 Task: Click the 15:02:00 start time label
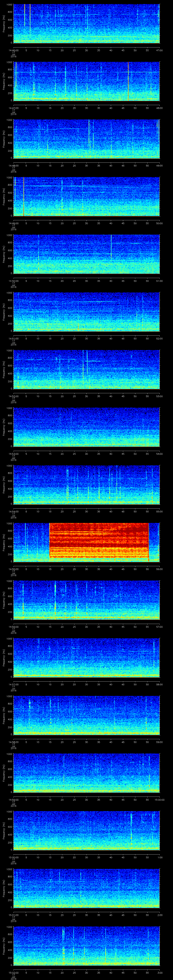14,972
